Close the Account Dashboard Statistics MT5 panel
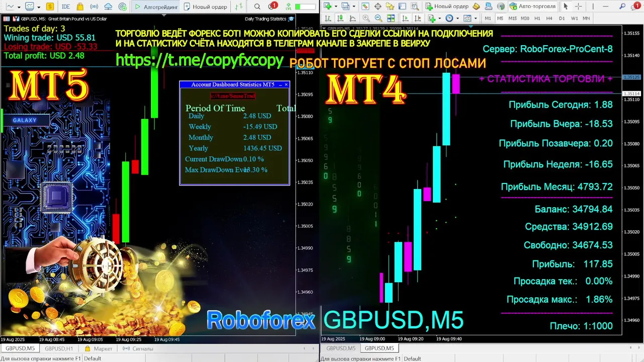Viewport: 644px width, 362px height. [x=286, y=84]
